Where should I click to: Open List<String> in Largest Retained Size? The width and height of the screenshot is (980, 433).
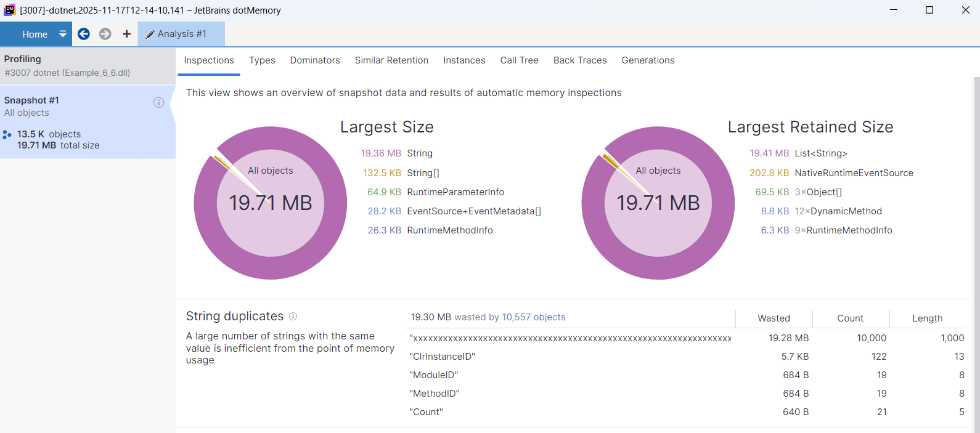click(820, 153)
